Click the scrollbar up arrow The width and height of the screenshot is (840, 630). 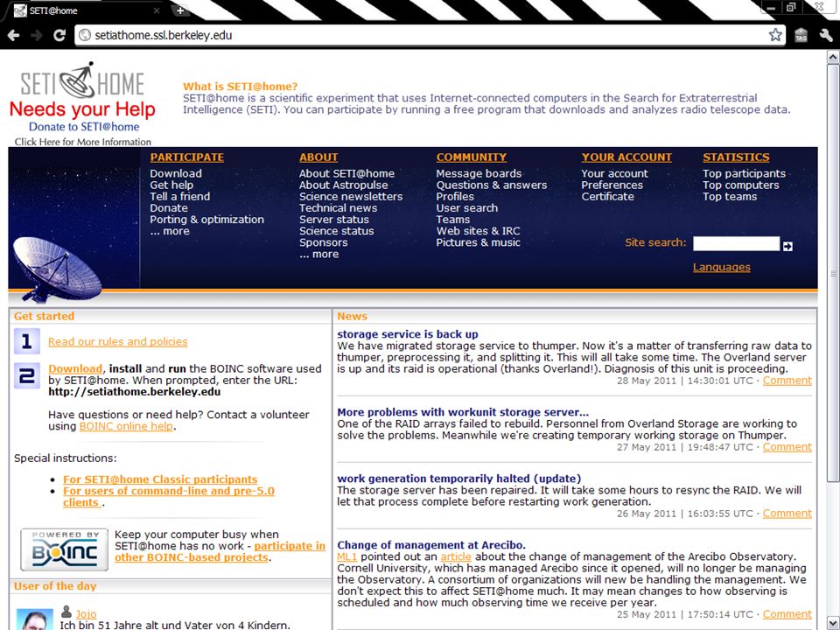(x=833, y=56)
